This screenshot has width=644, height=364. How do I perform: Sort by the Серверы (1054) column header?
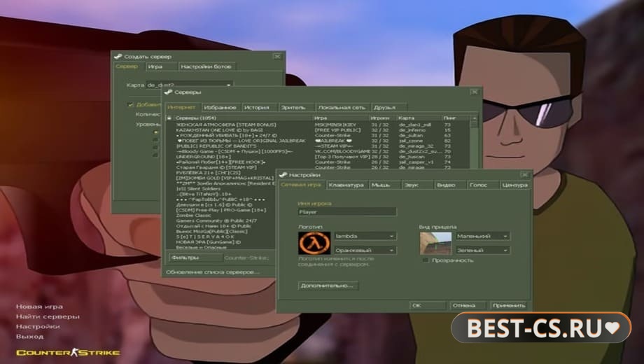(x=243, y=118)
